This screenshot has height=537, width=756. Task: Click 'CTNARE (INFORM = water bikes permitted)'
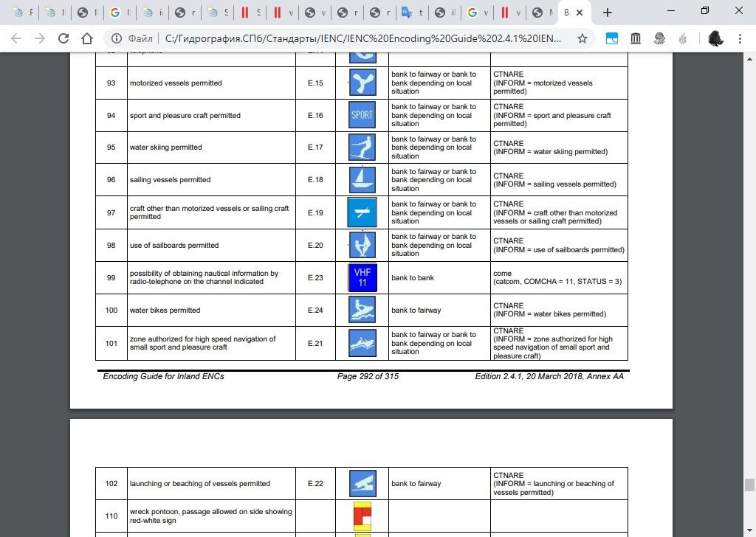coord(549,310)
